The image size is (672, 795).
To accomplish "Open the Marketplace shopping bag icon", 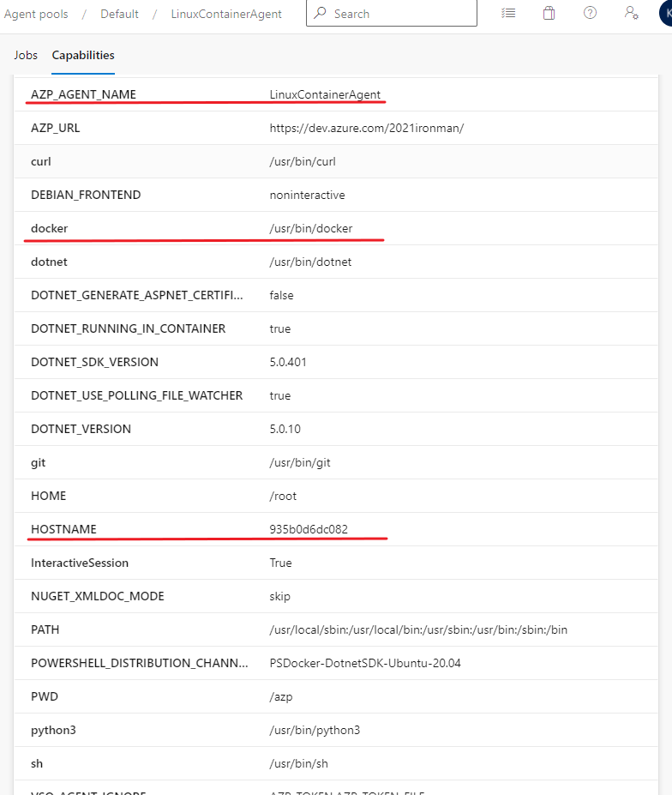I will tap(549, 14).
